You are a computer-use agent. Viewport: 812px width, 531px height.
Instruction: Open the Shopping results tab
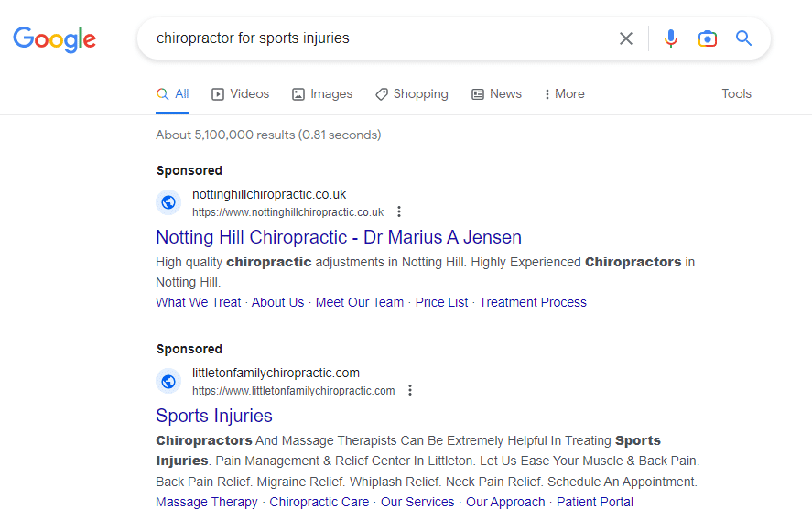(x=412, y=93)
